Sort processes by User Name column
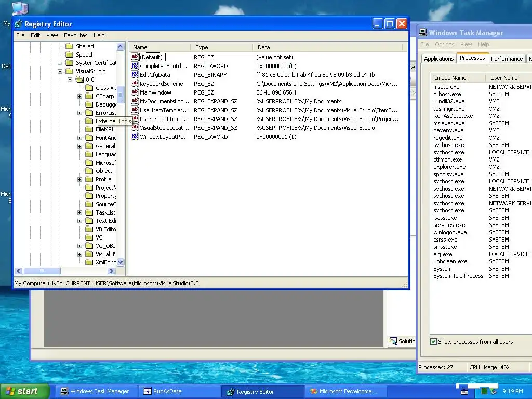532x399 pixels. click(509, 78)
